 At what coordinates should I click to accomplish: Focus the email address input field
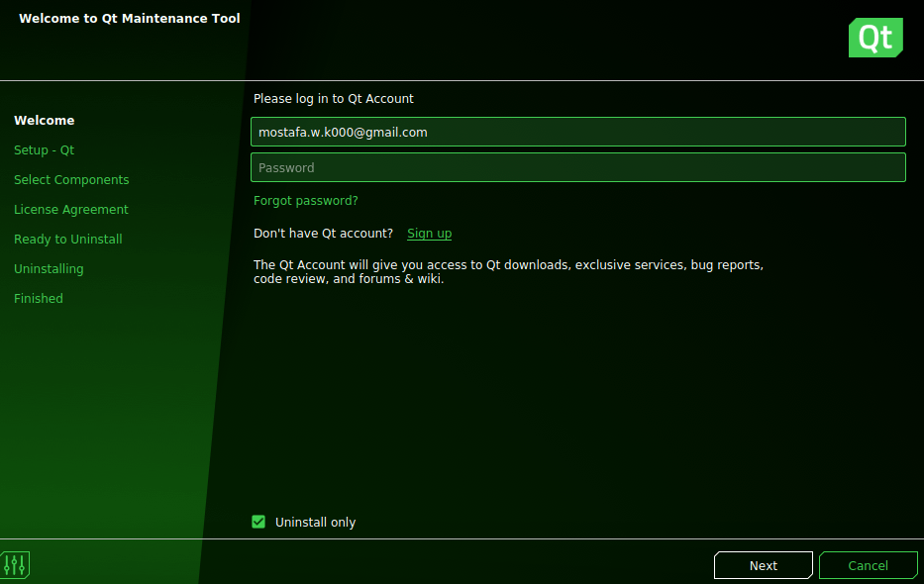[x=578, y=132]
